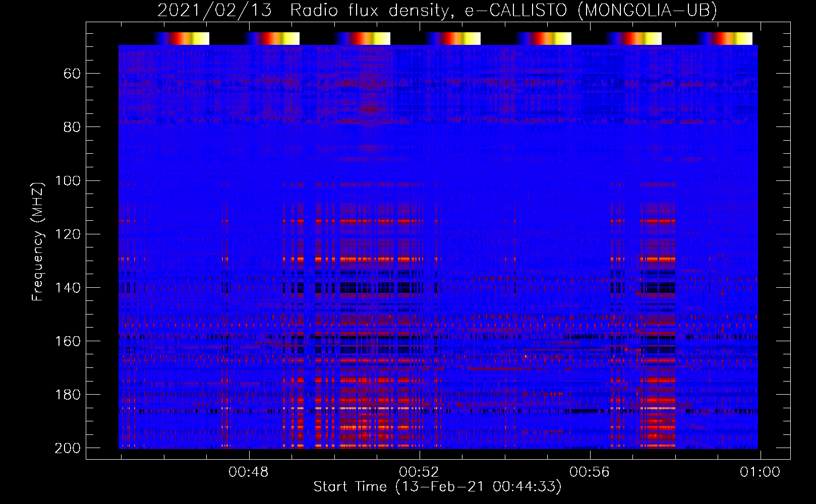Click the 200 MHz frequency tick label
This screenshot has width=816, height=504.
pos(68,448)
